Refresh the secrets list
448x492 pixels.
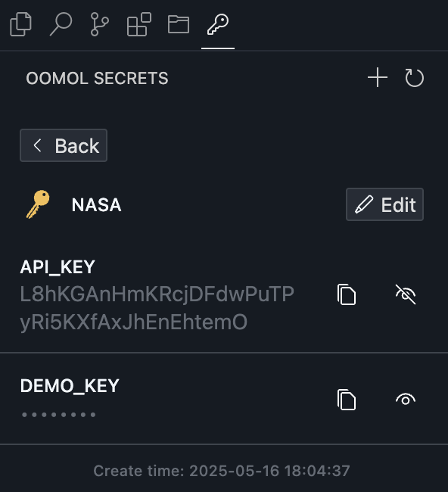pos(414,77)
